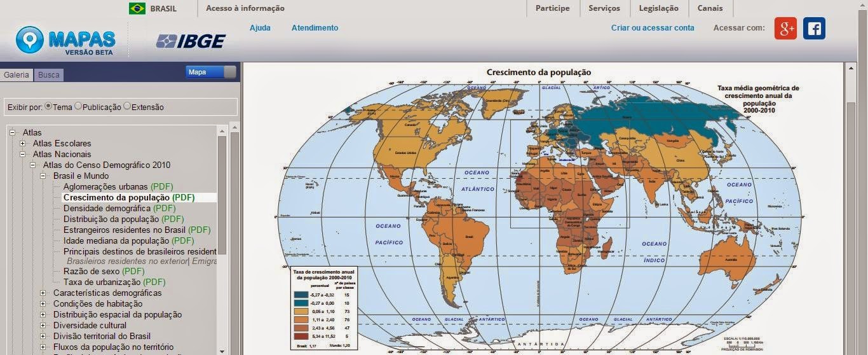
Task: Click the Google+ login icon
Action: [x=785, y=28]
